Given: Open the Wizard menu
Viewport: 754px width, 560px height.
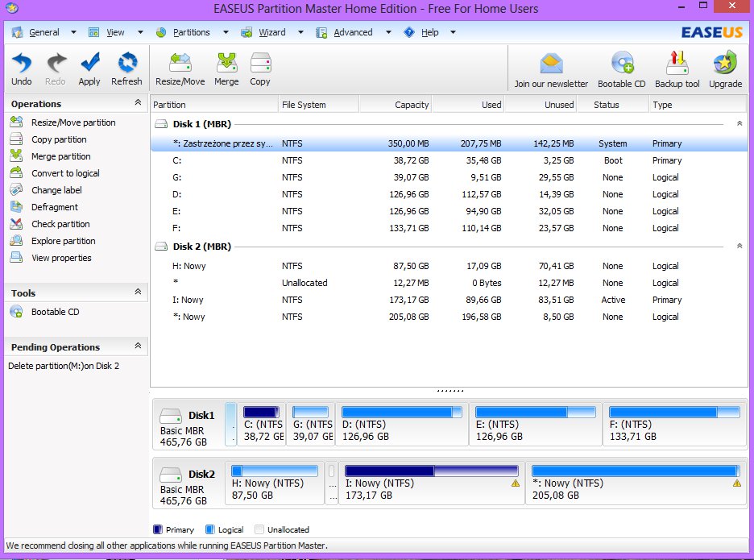Looking at the screenshot, I should point(272,32).
